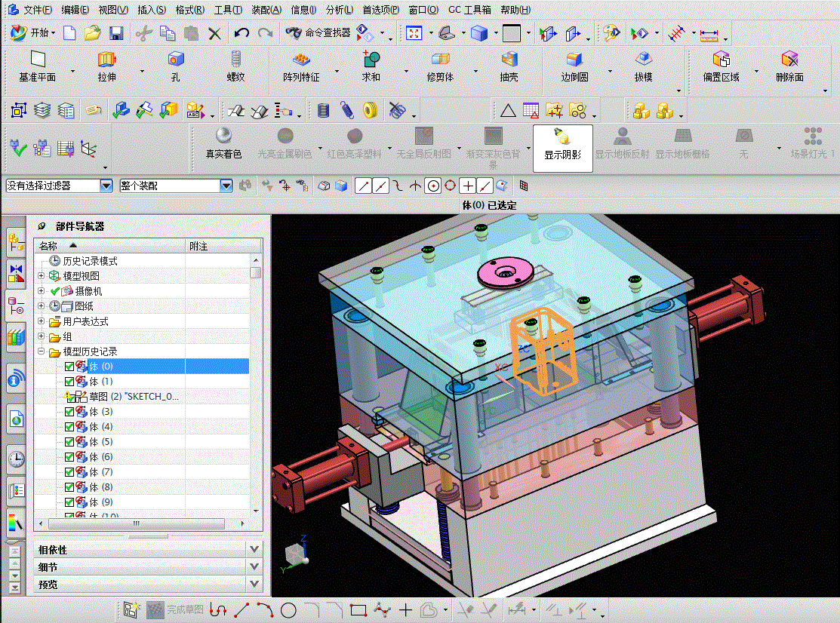Open the Command Finder (命令查找器)
The width and height of the screenshot is (840, 623).
tap(318, 32)
